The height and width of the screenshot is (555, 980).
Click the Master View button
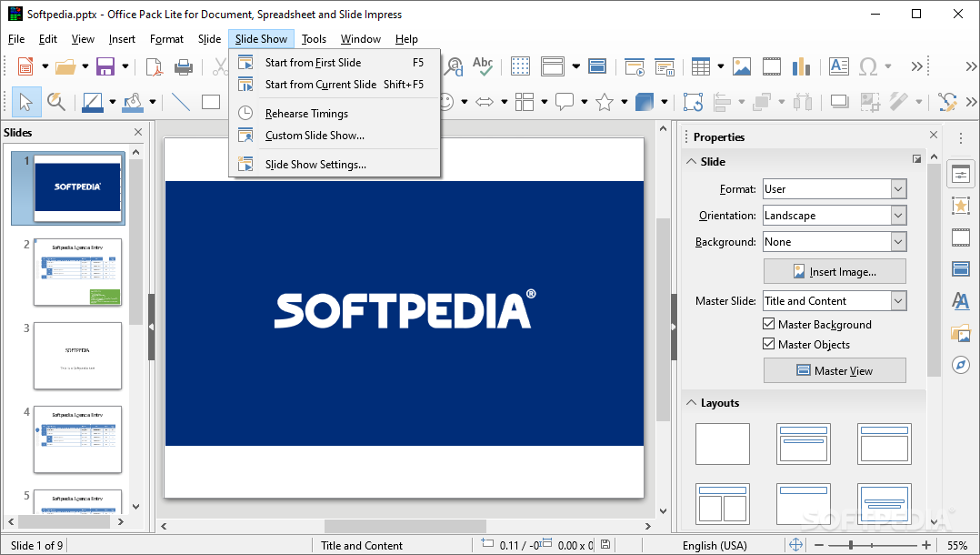[x=835, y=370]
